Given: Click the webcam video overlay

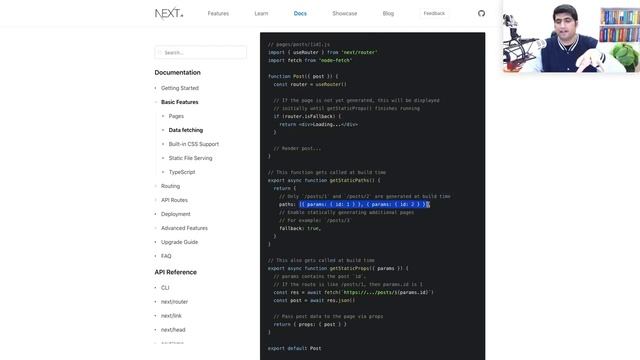Looking at the screenshot, I should tap(571, 36).
